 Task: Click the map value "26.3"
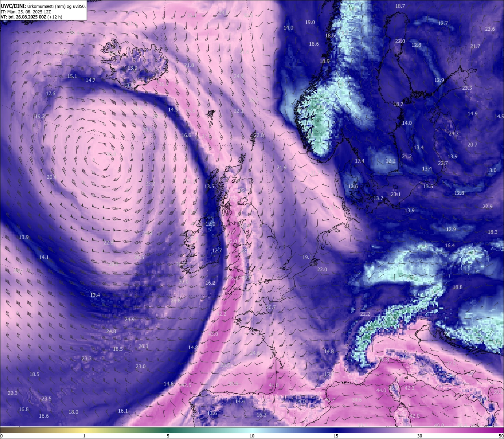click(143, 346)
